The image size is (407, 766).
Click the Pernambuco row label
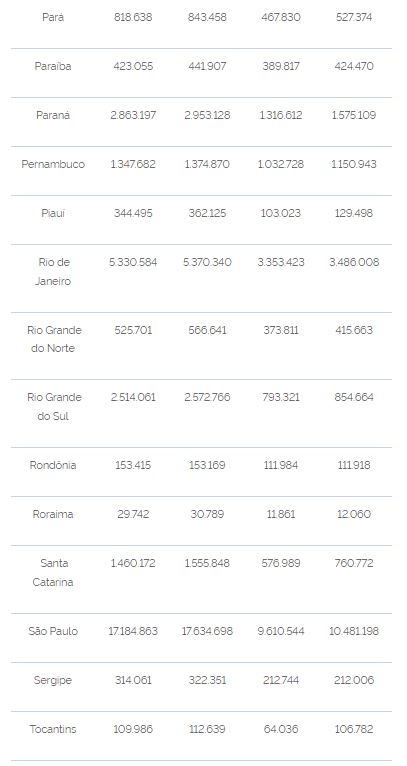[53, 164]
